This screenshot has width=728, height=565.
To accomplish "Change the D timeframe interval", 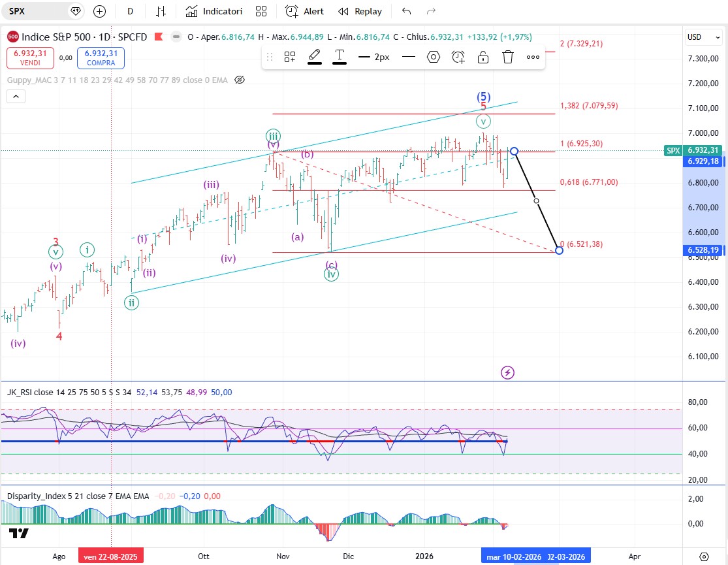I will (131, 11).
